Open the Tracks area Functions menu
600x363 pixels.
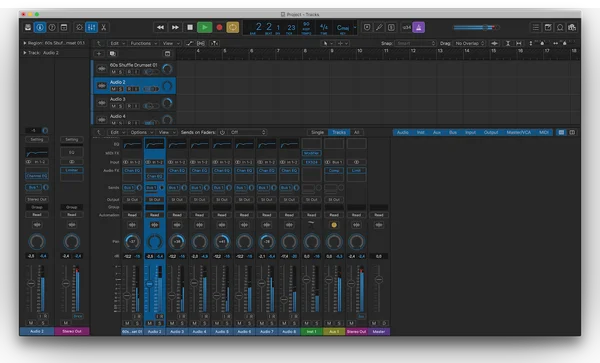pos(143,44)
